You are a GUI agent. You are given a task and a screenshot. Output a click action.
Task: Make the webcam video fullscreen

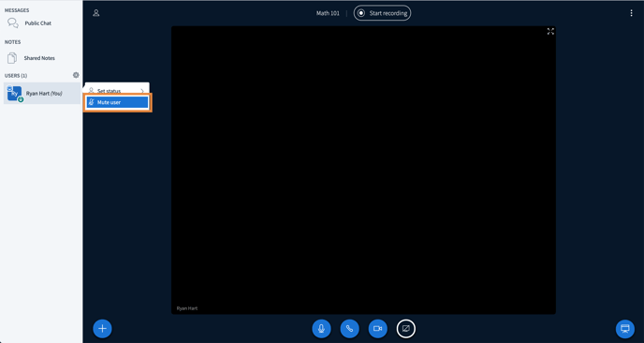click(x=550, y=31)
